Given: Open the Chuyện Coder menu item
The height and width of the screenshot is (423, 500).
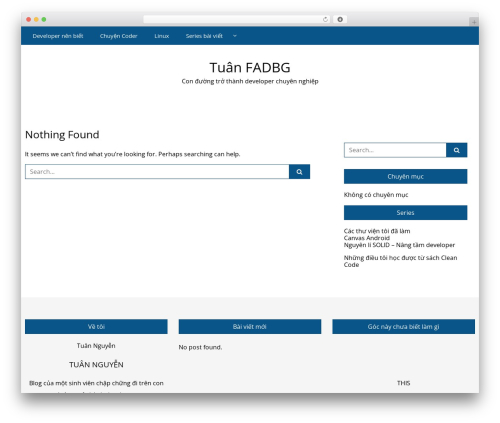Looking at the screenshot, I should point(118,36).
